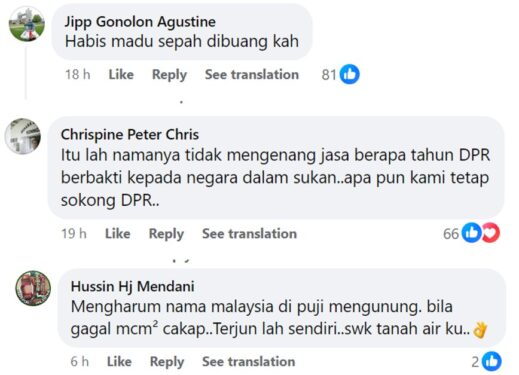Click the red heart reaction icon
This screenshot has height=375, width=519.
[x=491, y=232]
